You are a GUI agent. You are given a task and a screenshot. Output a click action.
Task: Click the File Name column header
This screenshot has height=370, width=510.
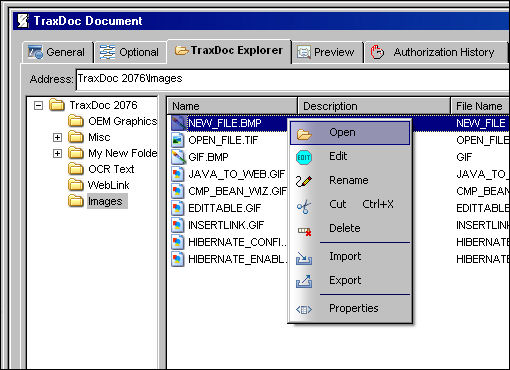click(x=480, y=106)
